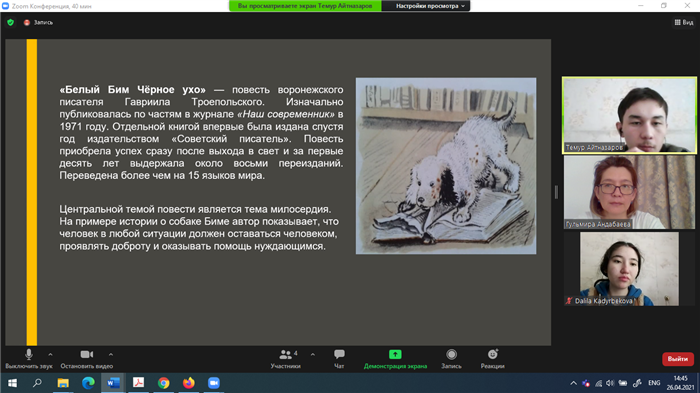
Task: Click the green Share Screen icon
Action: point(395,355)
